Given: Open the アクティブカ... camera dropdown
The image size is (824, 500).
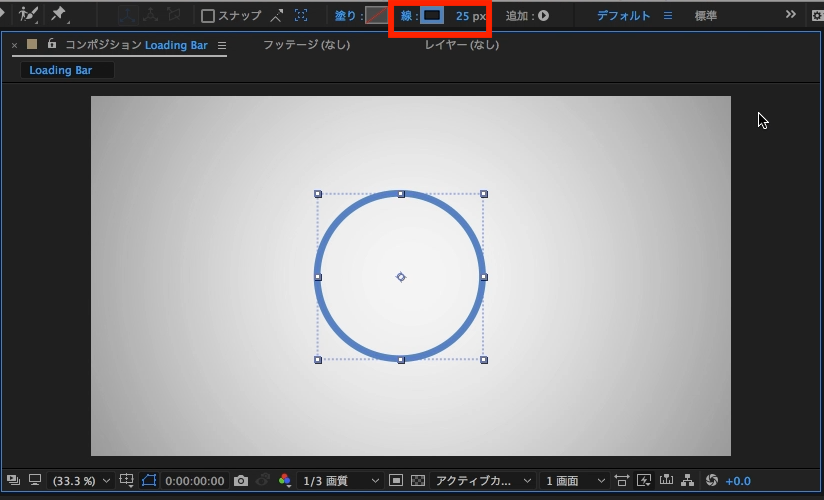Looking at the screenshot, I should click(482, 481).
